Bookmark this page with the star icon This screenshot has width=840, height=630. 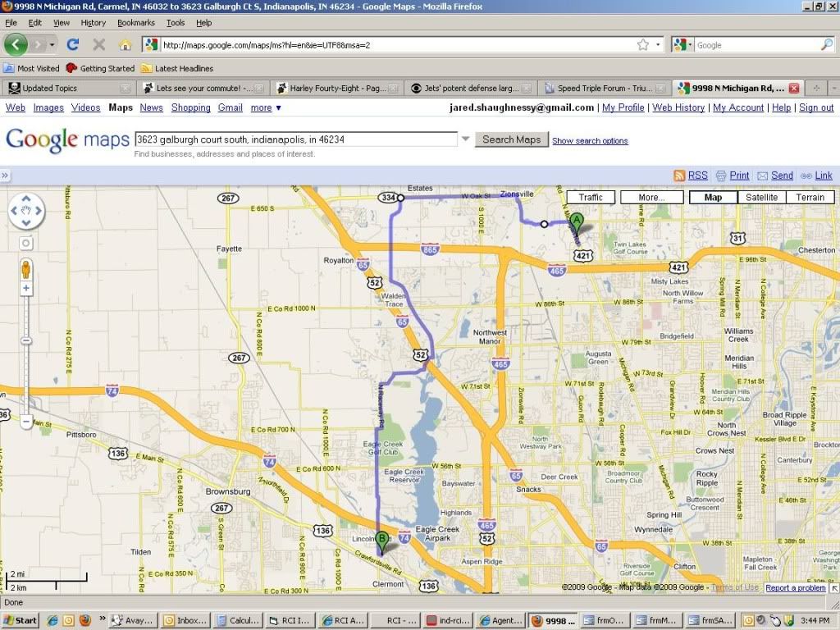point(643,45)
